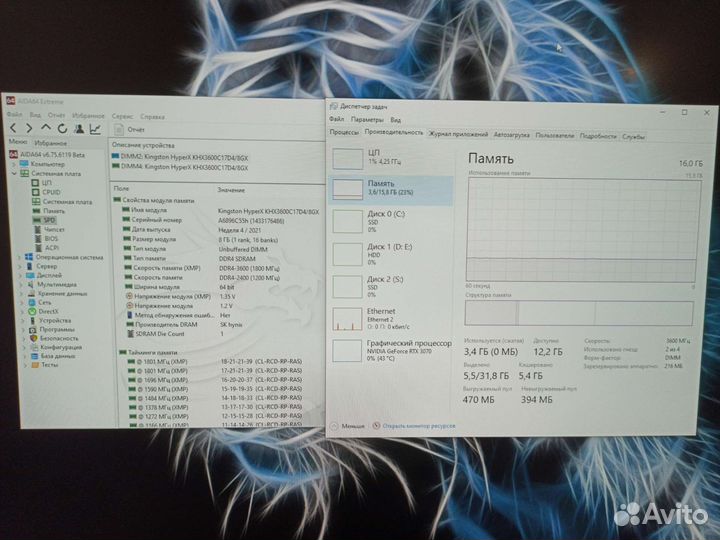
Task: Click the Up arrow in AIDA64 toolbar
Action: 45,129
